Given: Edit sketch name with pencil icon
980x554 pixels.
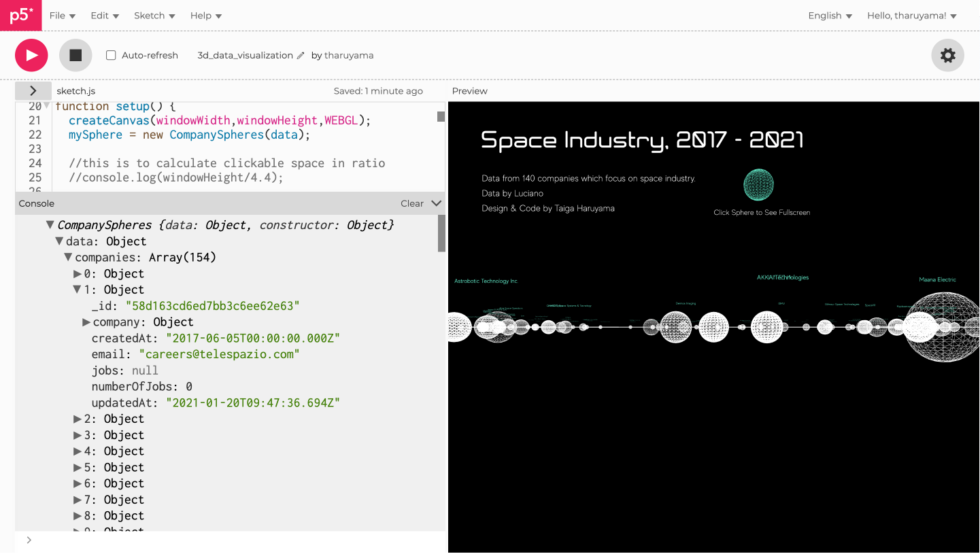Looking at the screenshot, I should (301, 56).
